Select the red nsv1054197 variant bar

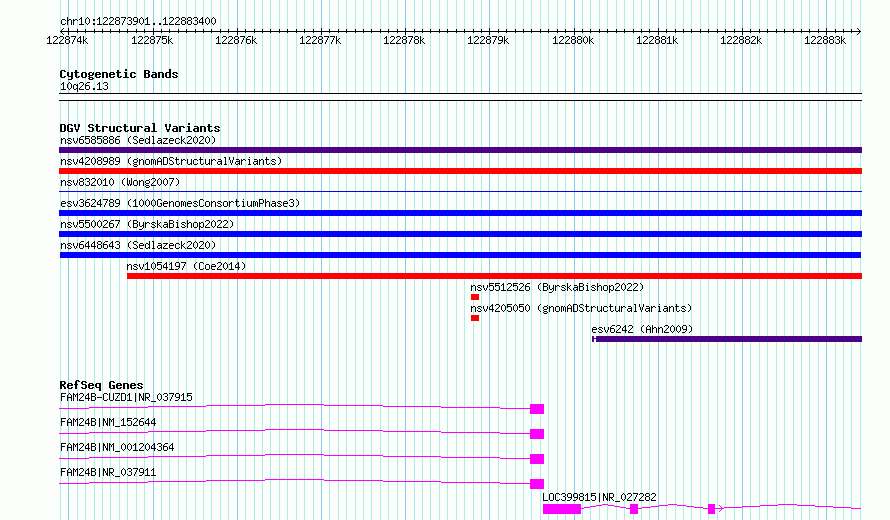click(494, 276)
